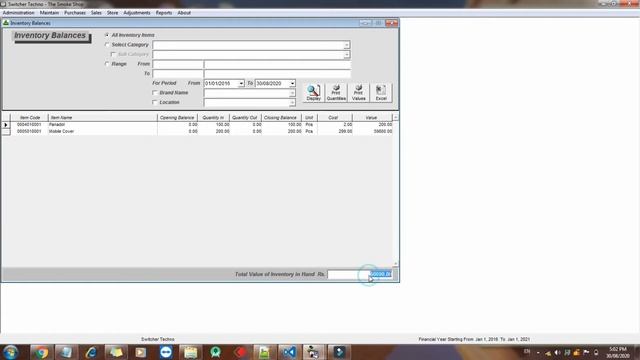Click the Print Values printer button
Image resolution: width=640 pixels, height=360 pixels.
358,93
